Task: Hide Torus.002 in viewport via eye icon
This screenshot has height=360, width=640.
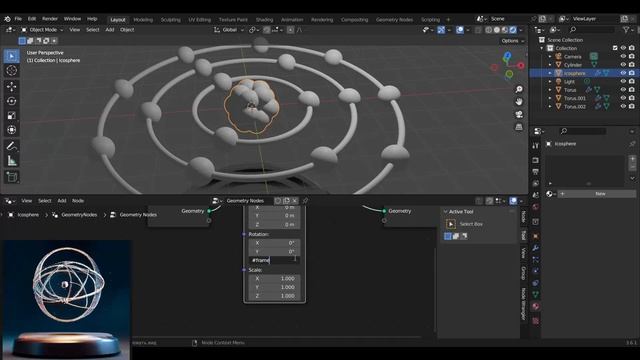Action: (623, 106)
